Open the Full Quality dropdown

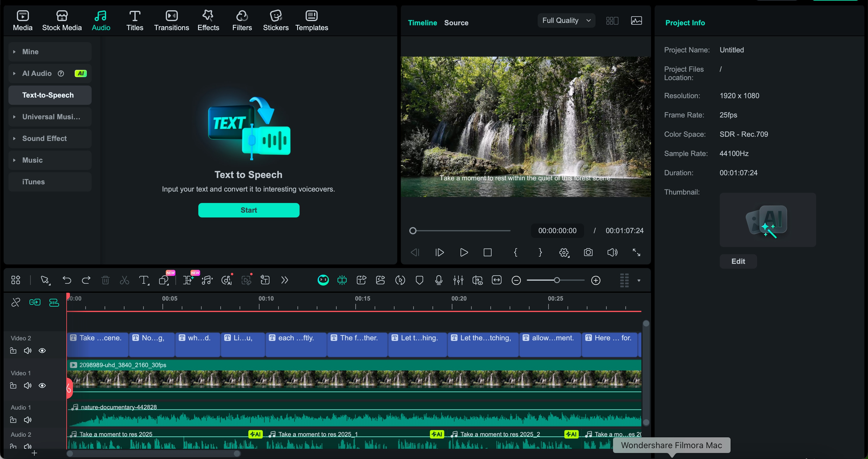coord(566,20)
